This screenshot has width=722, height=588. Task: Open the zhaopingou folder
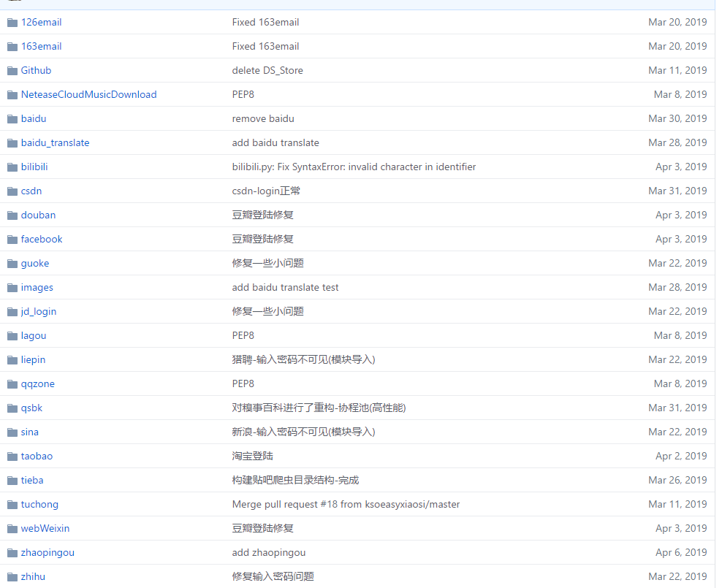click(x=47, y=552)
